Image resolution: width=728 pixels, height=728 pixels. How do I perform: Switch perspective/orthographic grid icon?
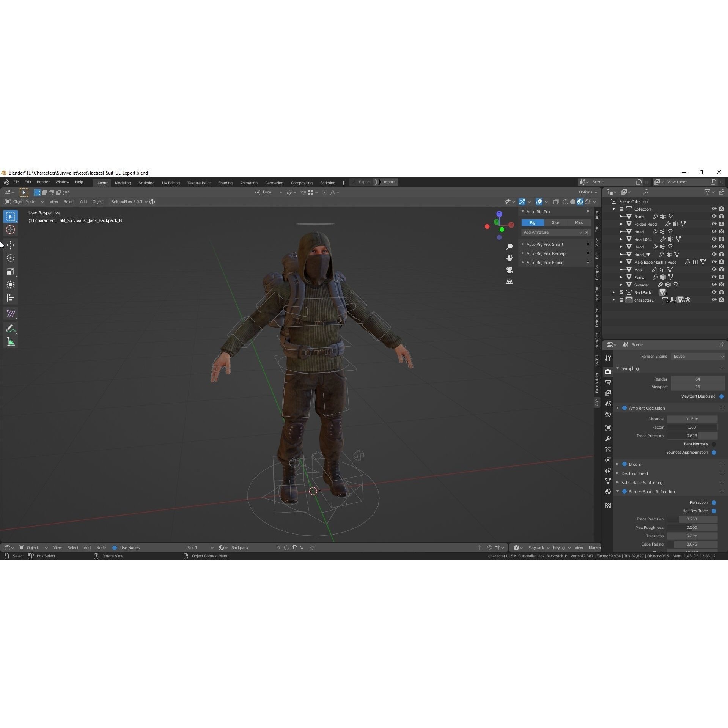(x=509, y=281)
